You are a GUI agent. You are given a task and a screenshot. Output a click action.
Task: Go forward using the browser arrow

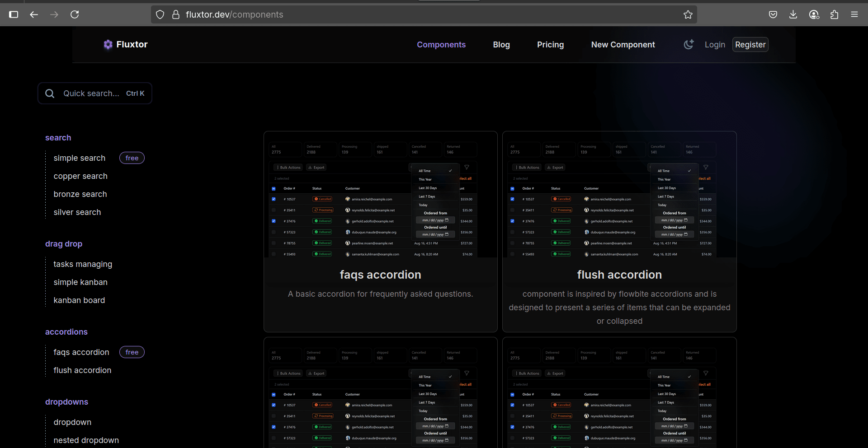54,14
